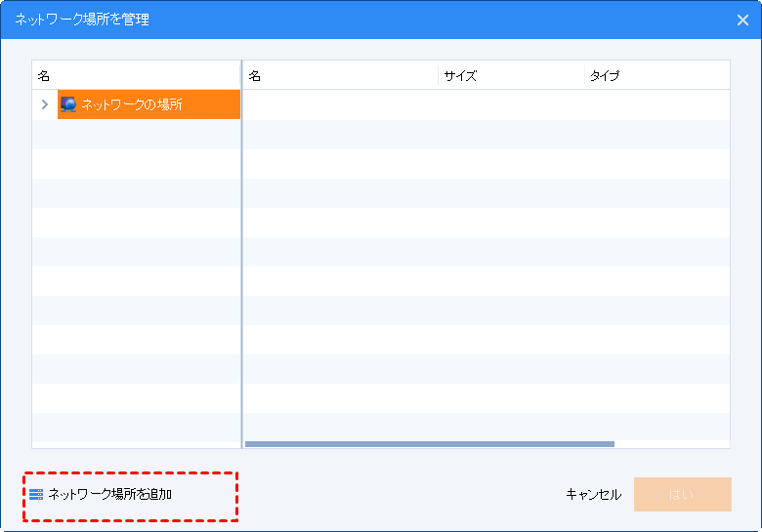Confirm with the はい button
The width and height of the screenshot is (762, 532).
682,494
